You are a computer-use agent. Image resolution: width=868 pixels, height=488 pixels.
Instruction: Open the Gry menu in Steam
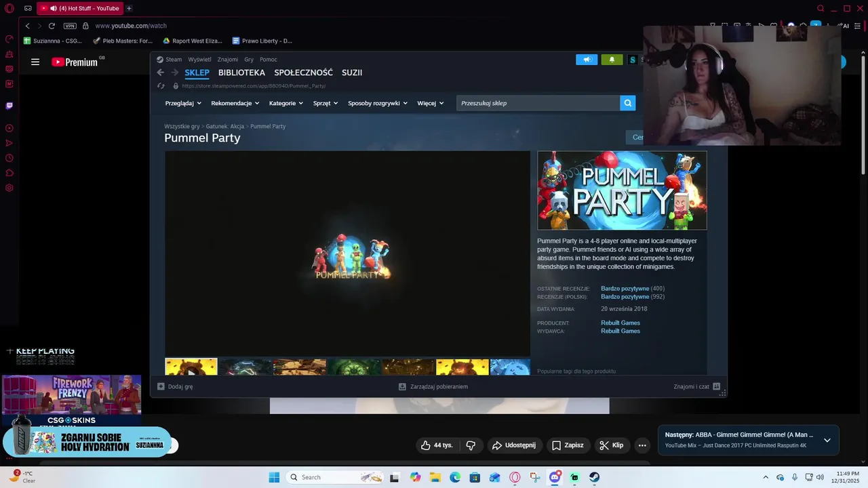249,60
